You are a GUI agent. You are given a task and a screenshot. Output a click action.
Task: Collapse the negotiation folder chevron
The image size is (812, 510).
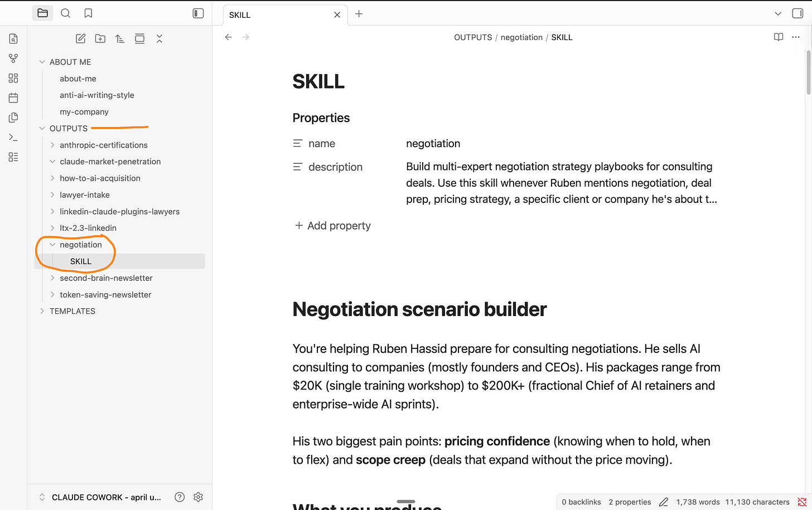52,245
